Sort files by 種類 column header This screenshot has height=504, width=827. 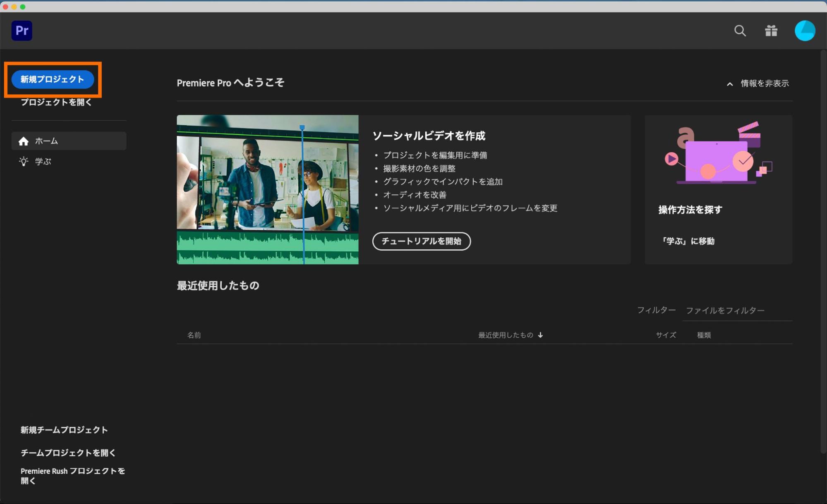point(704,335)
